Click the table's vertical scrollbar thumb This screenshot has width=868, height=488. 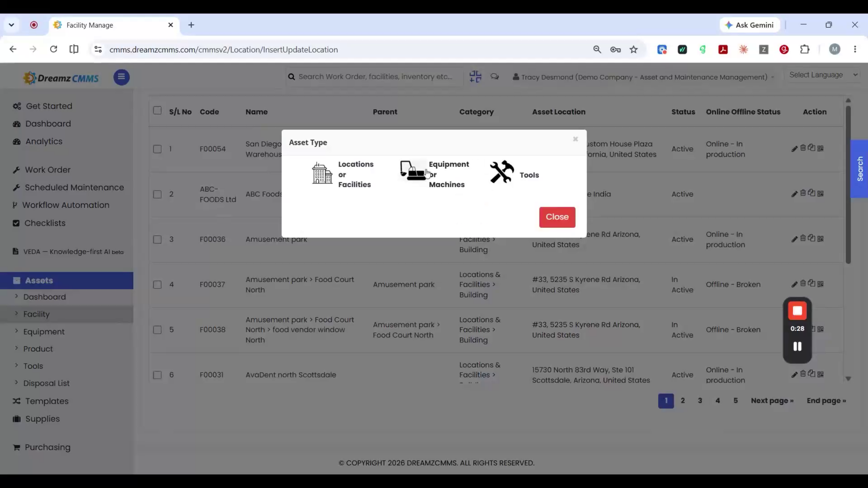point(848,184)
